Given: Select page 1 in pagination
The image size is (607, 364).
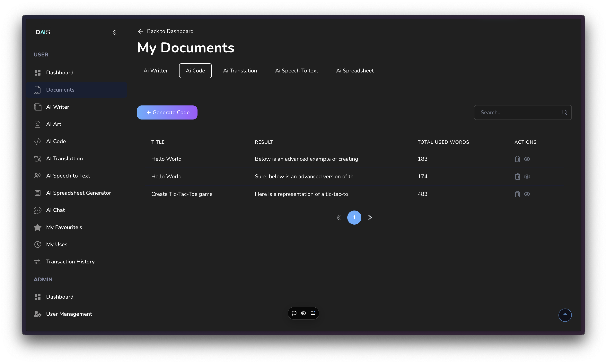Looking at the screenshot, I should click(x=354, y=218).
